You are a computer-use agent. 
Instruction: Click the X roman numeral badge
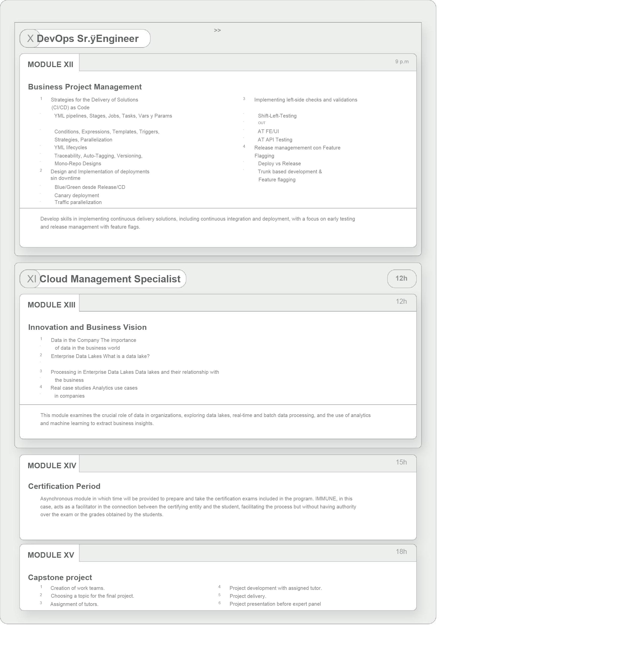[x=30, y=38]
